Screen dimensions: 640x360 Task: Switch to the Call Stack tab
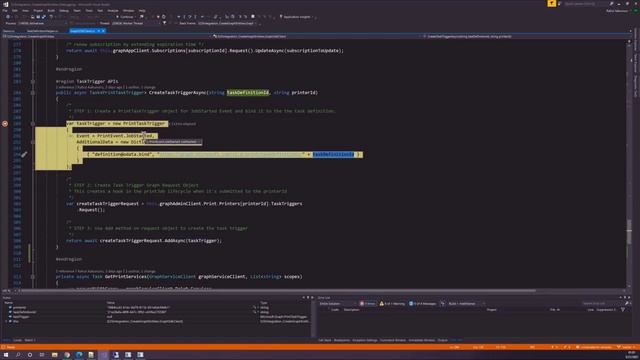[325, 340]
